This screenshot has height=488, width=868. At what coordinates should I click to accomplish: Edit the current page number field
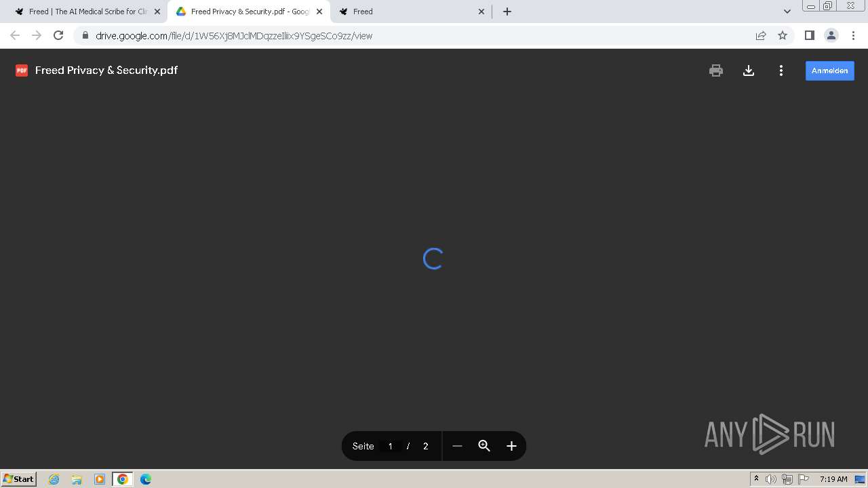click(x=390, y=446)
